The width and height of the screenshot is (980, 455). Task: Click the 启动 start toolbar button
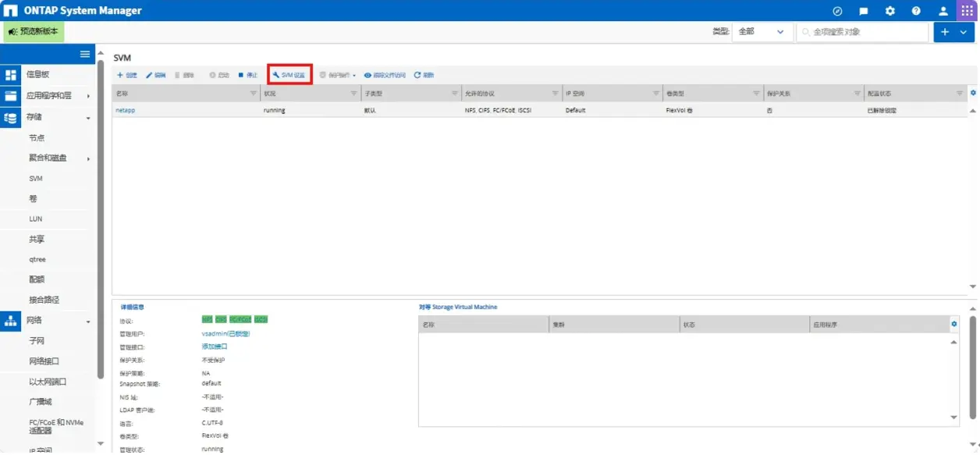click(219, 75)
